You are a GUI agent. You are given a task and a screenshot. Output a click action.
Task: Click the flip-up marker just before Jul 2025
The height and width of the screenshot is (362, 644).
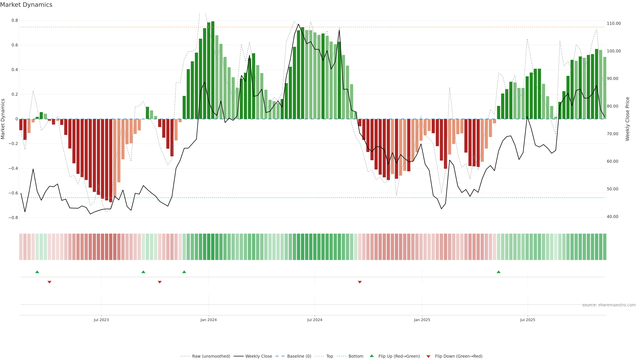coord(498,272)
